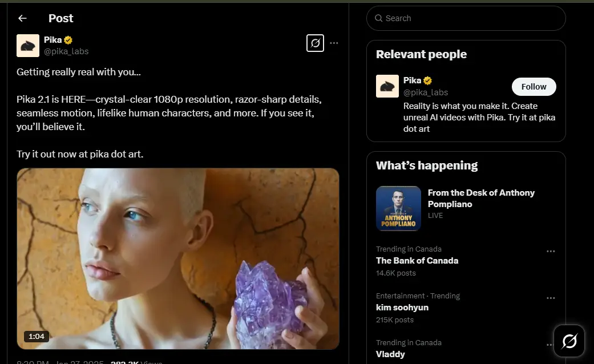
Task: Open the Vladdy trend
Action: [x=390, y=354]
